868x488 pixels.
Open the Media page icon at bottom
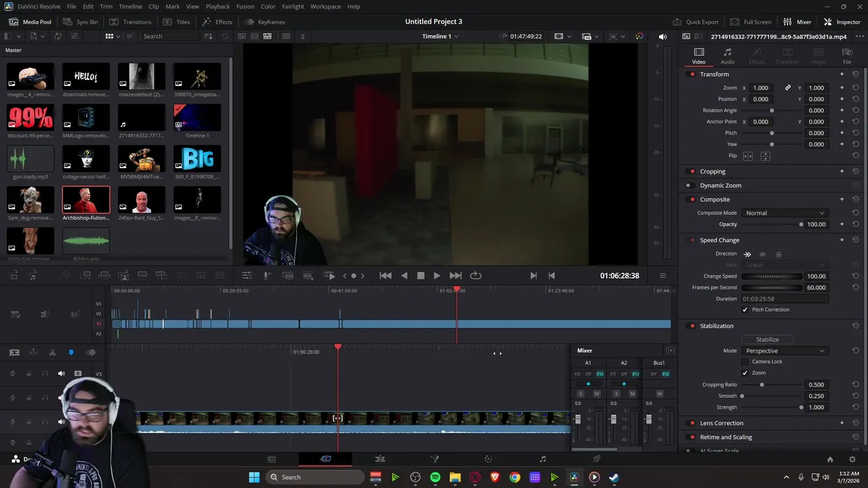pos(272,459)
